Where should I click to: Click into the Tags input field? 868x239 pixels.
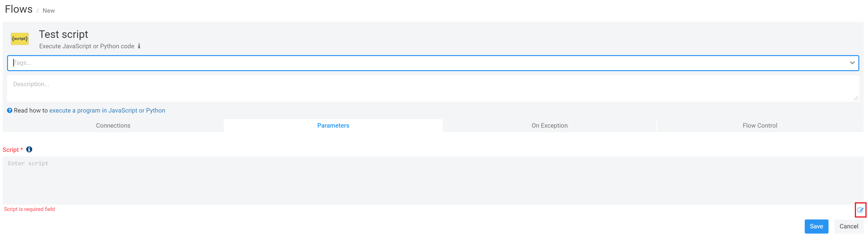point(428,63)
